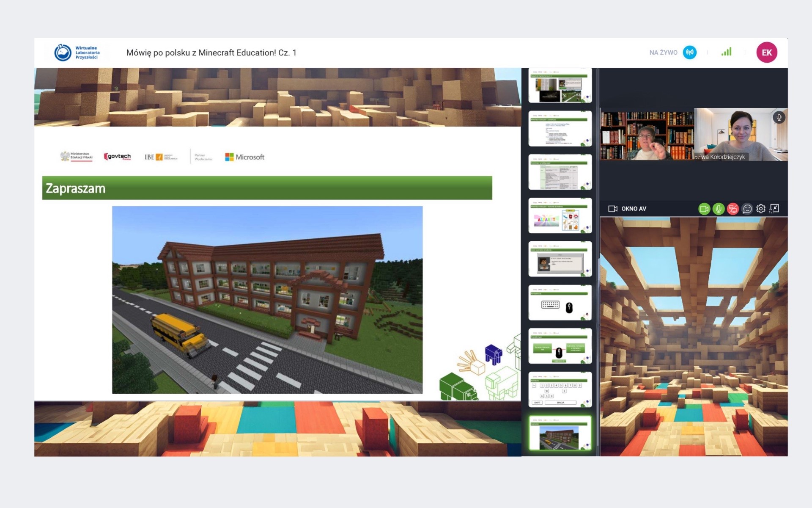The height and width of the screenshot is (508, 812).
Task: Mute microphone with green mic button
Action: coord(718,209)
